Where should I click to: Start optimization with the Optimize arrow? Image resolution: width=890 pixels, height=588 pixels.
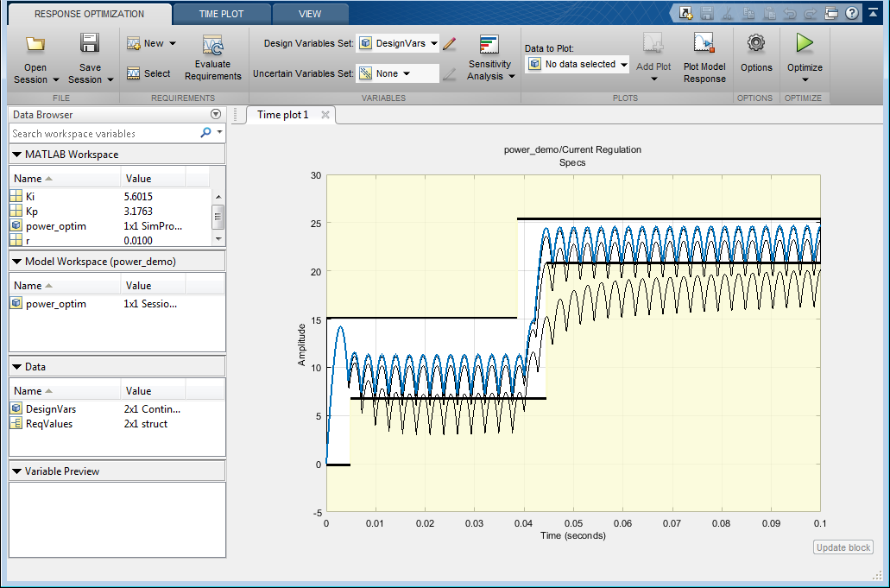pyautogui.click(x=805, y=43)
